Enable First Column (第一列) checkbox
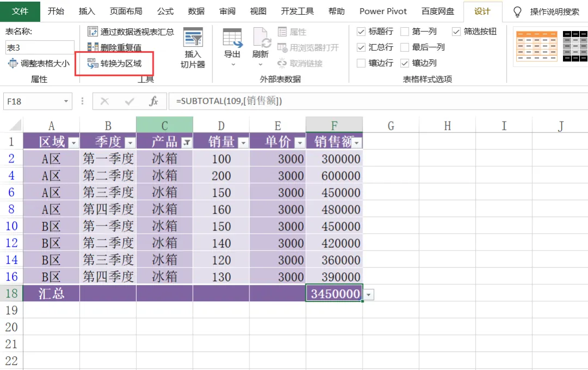The width and height of the screenshot is (588, 370). point(405,32)
